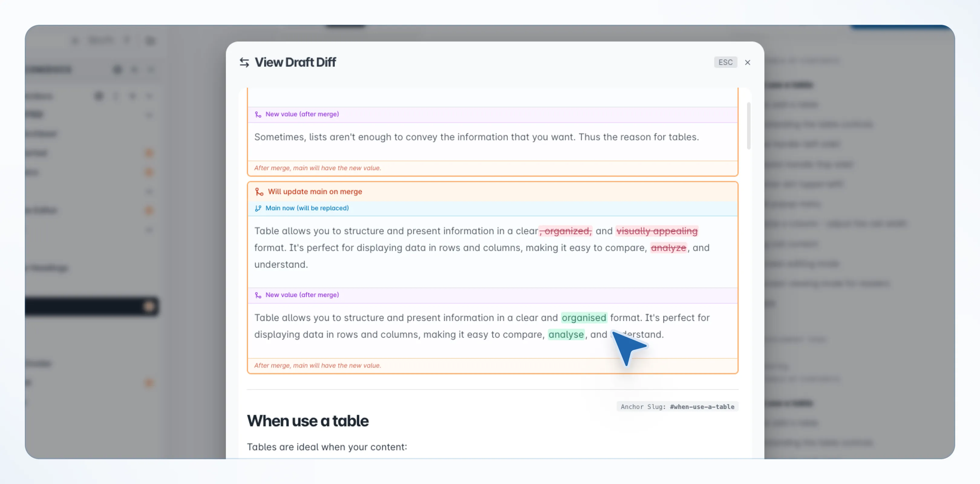The height and width of the screenshot is (484, 980).
Task: Click merge icon next to 'Will update main'
Action: pos(259,192)
